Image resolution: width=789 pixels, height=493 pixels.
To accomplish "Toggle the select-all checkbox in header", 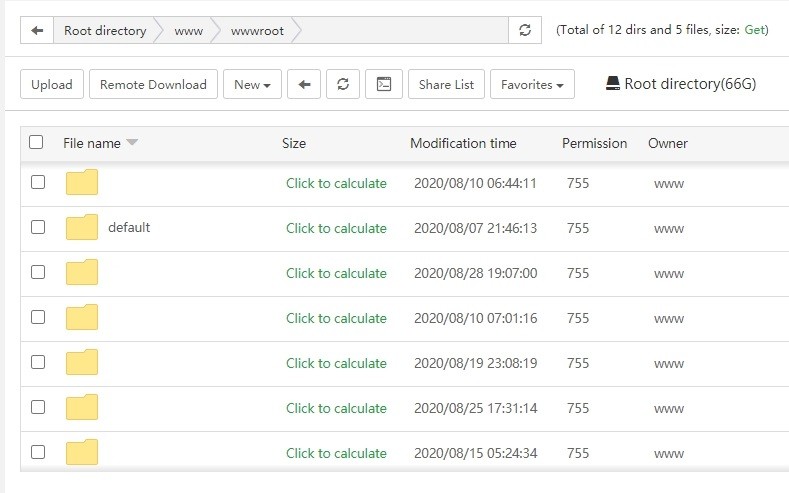I will [x=37, y=143].
